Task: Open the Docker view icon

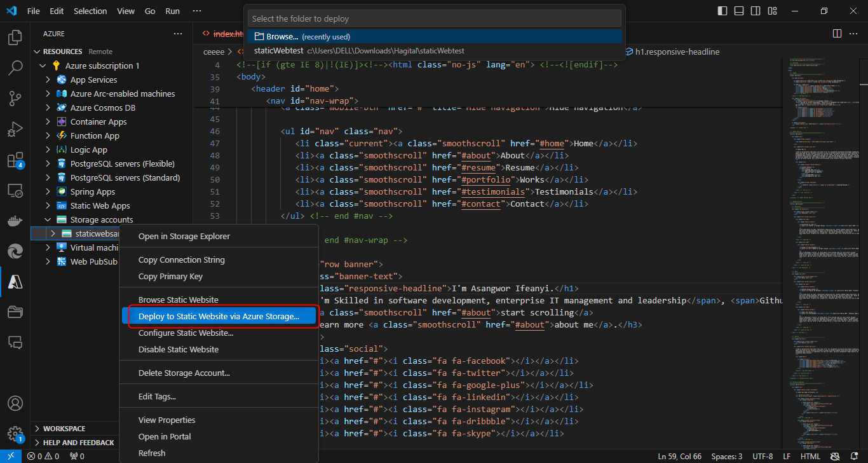Action: [x=15, y=221]
